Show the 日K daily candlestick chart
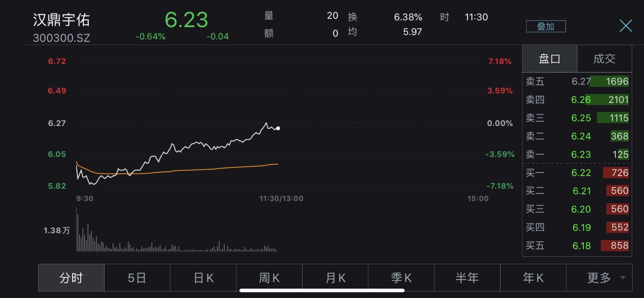 coord(203,277)
